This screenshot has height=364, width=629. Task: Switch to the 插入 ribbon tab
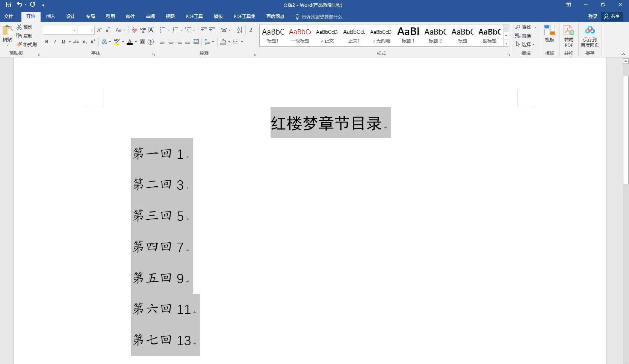click(50, 17)
